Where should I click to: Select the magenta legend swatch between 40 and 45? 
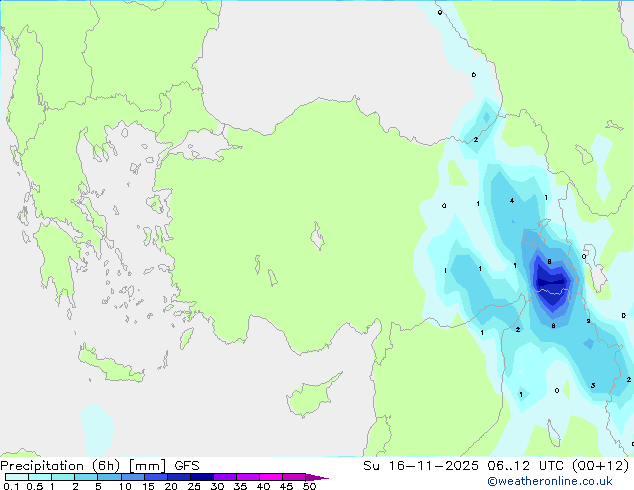271,477
